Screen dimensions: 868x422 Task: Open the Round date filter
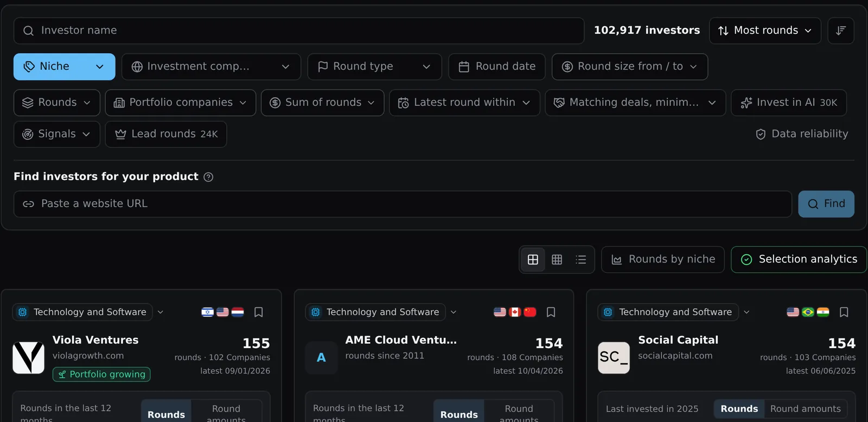(497, 67)
